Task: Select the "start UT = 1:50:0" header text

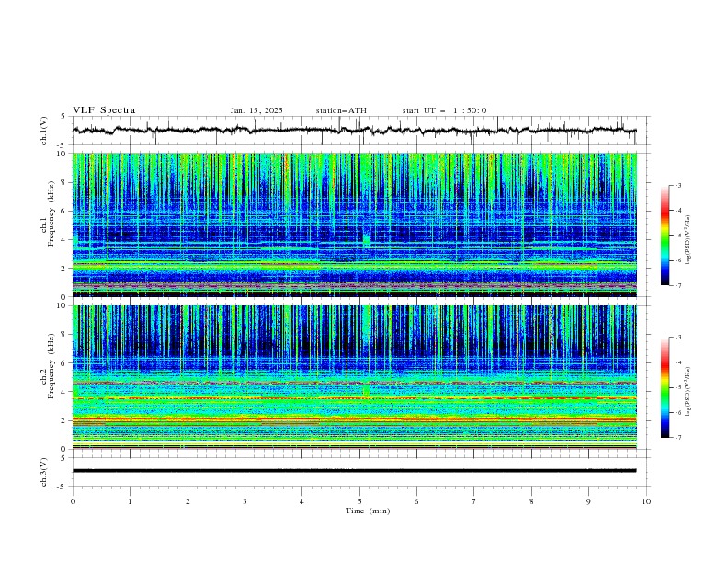Action: coord(444,110)
